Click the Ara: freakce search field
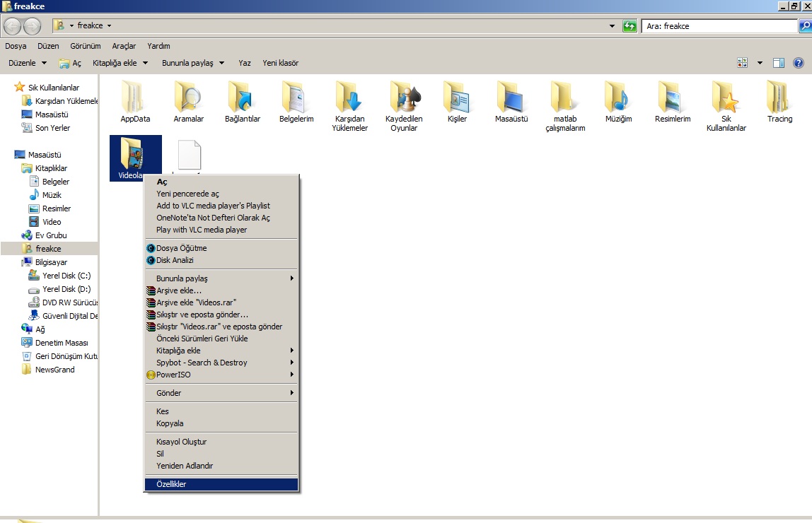 pos(718,26)
